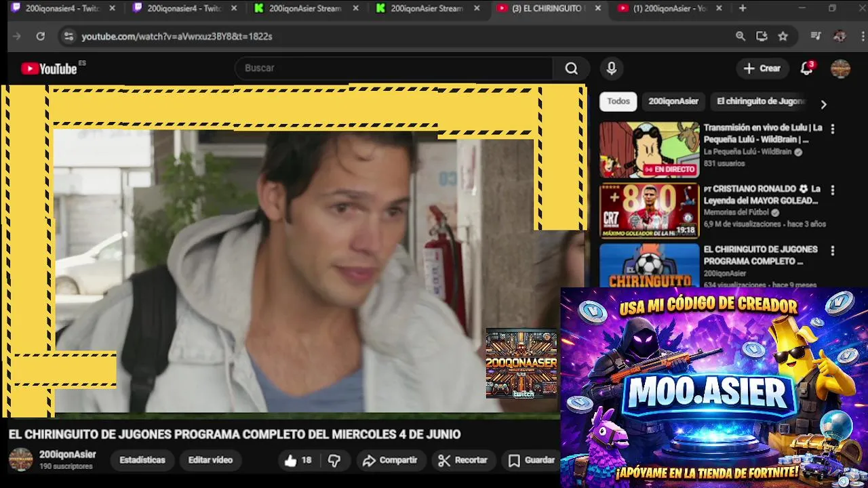Open the title 'Transmisión en vivo de Lulu'

763,134
